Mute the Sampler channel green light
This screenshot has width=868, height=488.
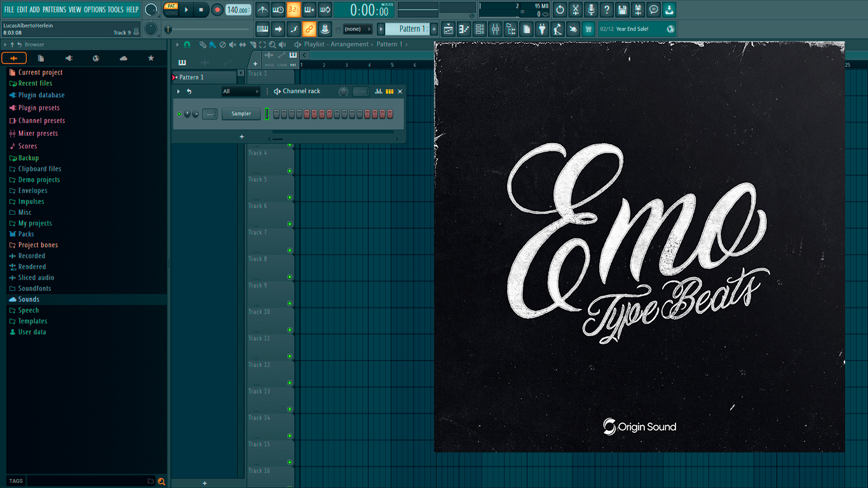point(179,114)
